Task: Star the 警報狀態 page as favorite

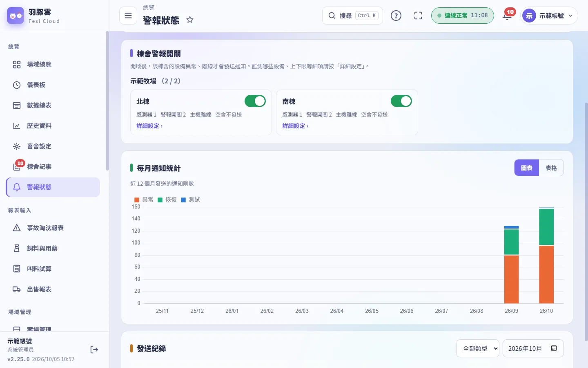Action: pos(190,20)
